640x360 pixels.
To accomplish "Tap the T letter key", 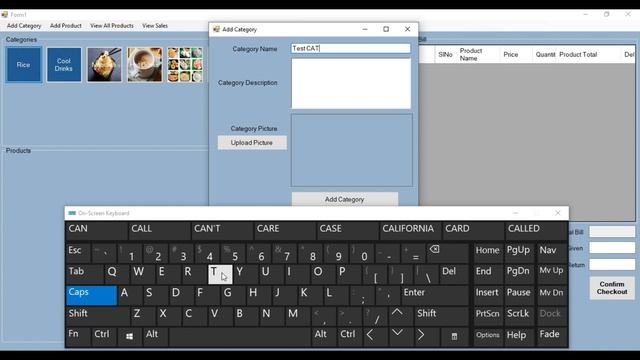I will pyautogui.click(x=220, y=274).
